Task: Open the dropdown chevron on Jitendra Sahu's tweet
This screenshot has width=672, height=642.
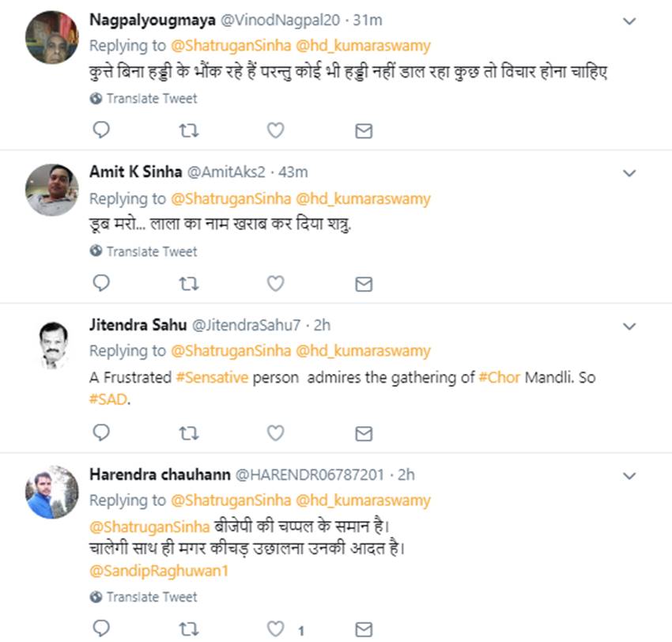Action: click(629, 325)
